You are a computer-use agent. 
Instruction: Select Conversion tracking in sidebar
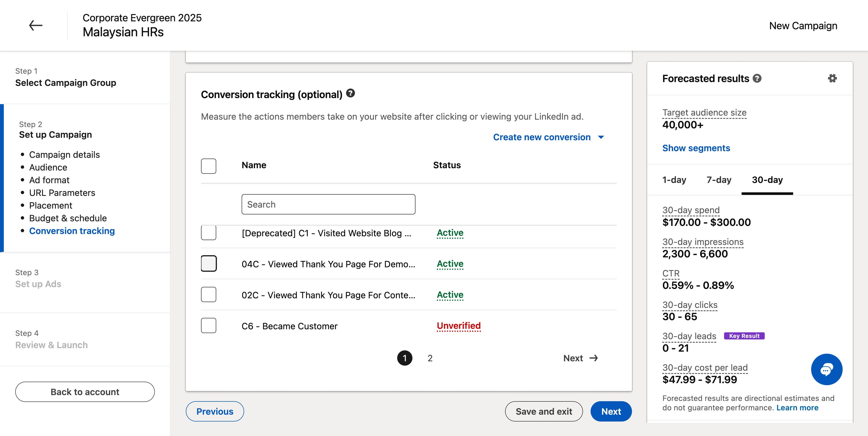(x=72, y=231)
